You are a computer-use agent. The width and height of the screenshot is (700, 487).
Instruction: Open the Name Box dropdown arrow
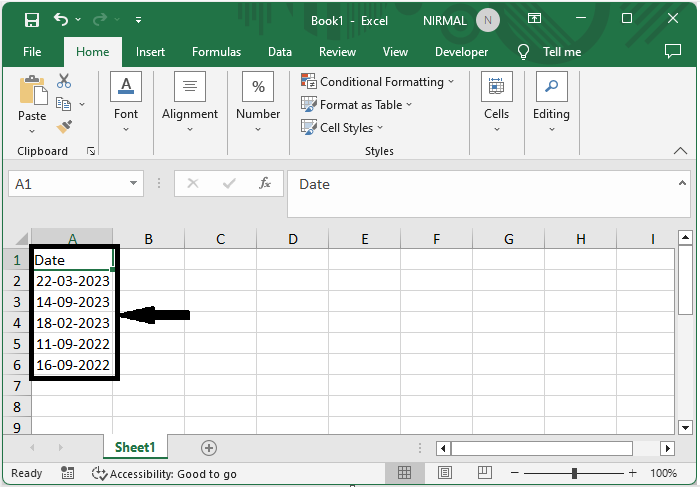coord(133,183)
